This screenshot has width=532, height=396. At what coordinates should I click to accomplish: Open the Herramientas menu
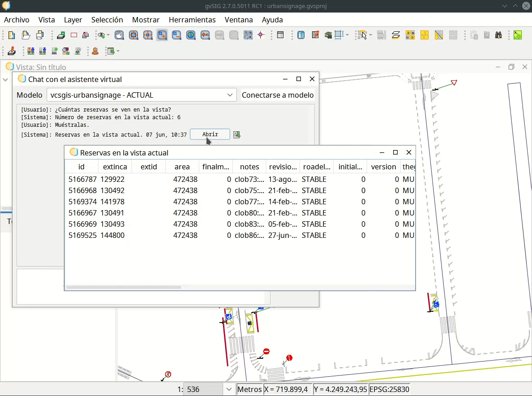coord(192,20)
